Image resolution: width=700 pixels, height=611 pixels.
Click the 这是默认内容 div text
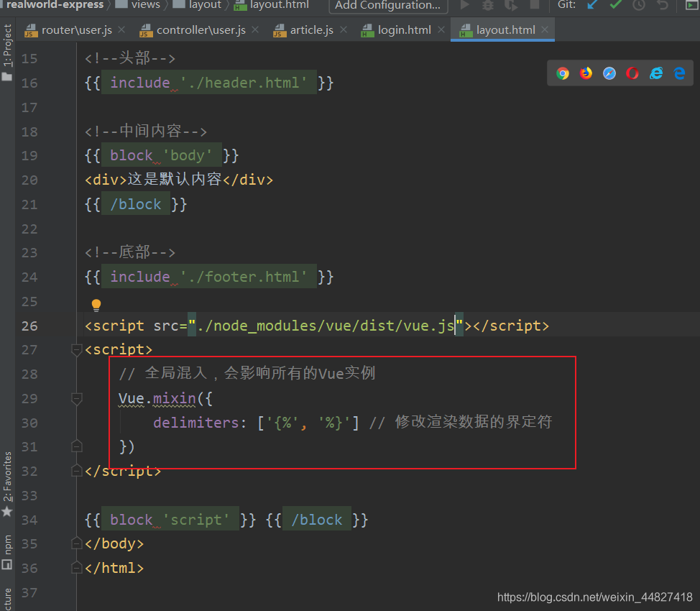coord(175,180)
